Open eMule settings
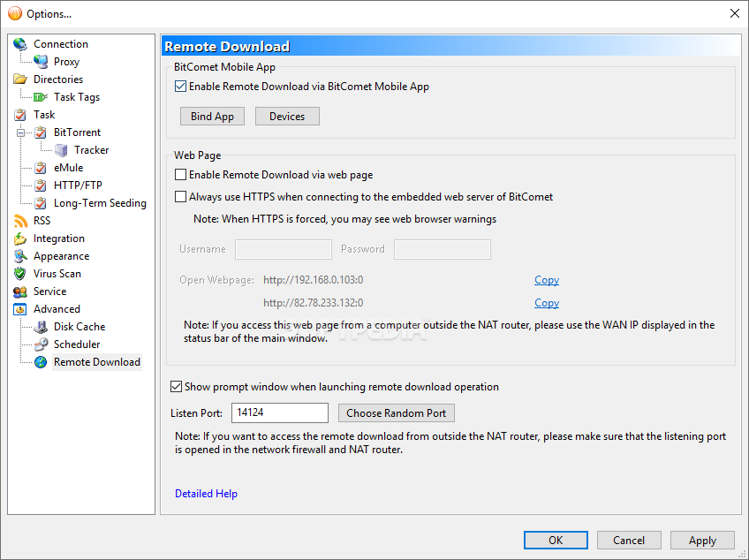The image size is (749, 560). pyautogui.click(x=68, y=168)
